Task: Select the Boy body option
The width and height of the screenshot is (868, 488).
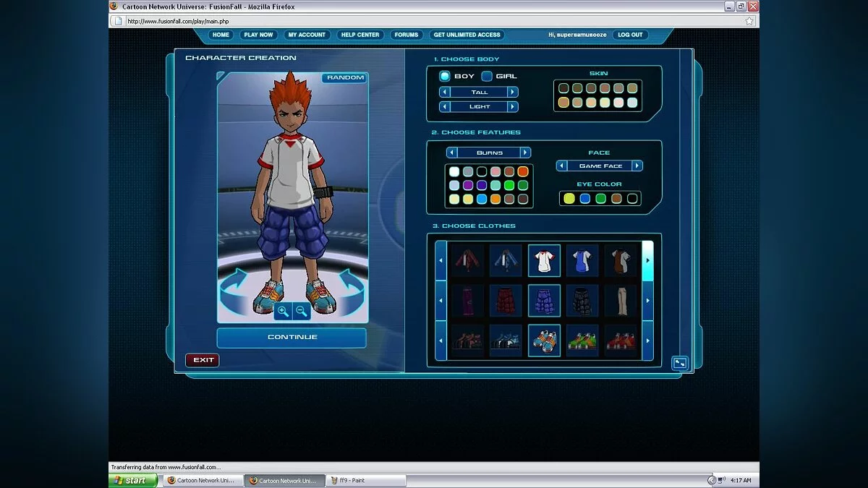Action: pyautogui.click(x=446, y=75)
